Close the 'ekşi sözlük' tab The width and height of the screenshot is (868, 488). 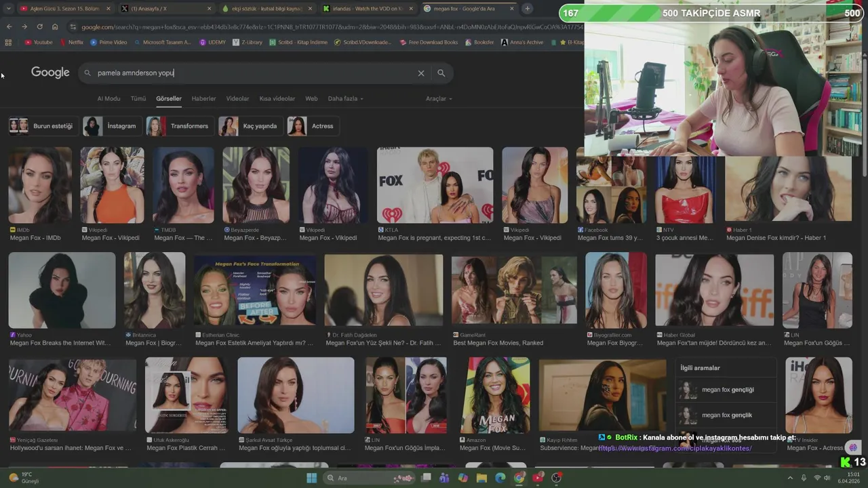310,9
